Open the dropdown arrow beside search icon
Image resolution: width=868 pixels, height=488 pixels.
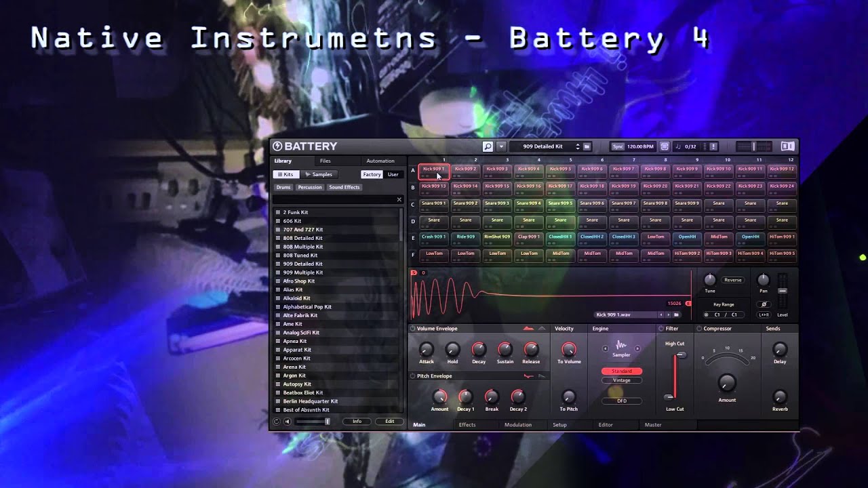[x=501, y=146]
